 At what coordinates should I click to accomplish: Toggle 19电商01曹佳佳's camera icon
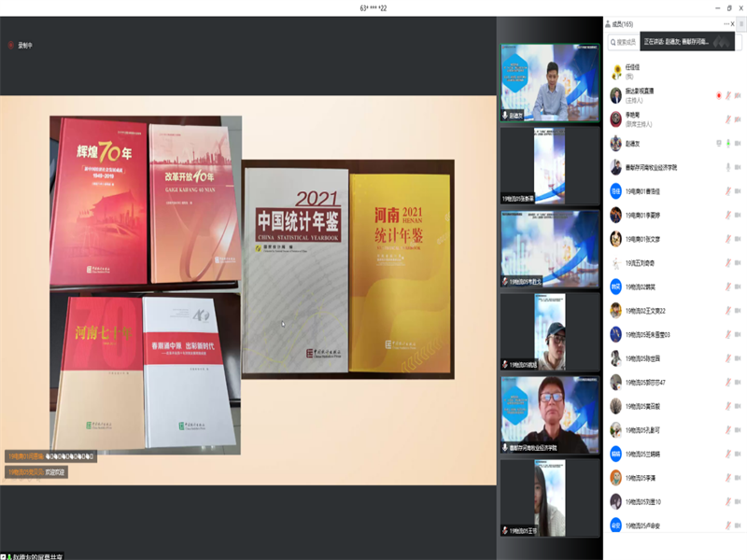(738, 190)
